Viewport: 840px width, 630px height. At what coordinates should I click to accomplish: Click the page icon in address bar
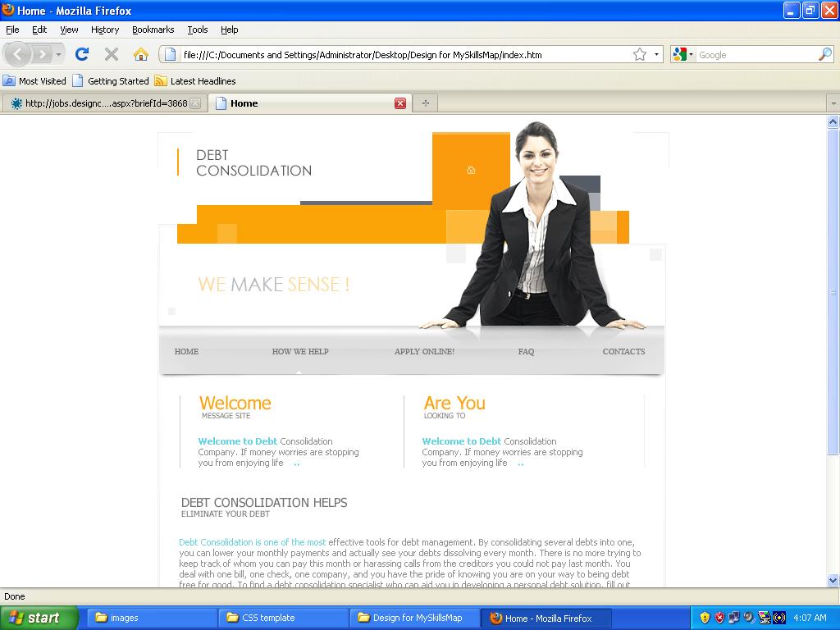[171, 54]
